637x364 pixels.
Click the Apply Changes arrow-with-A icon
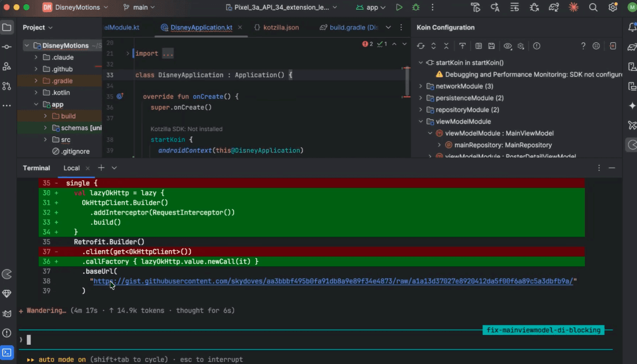coord(495,8)
